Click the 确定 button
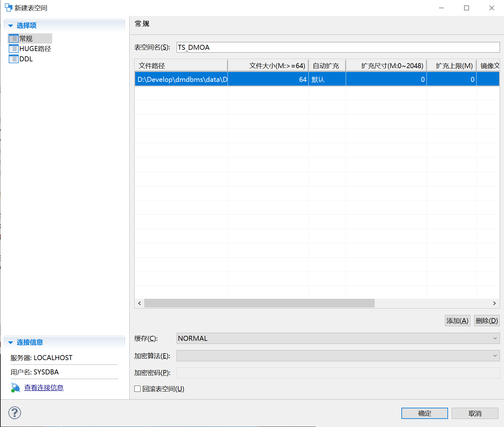Viewport: 504px width, 427px height. pos(424,413)
